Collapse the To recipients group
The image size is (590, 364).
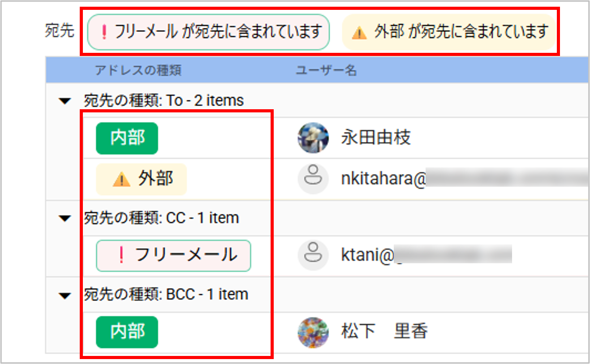pos(65,101)
